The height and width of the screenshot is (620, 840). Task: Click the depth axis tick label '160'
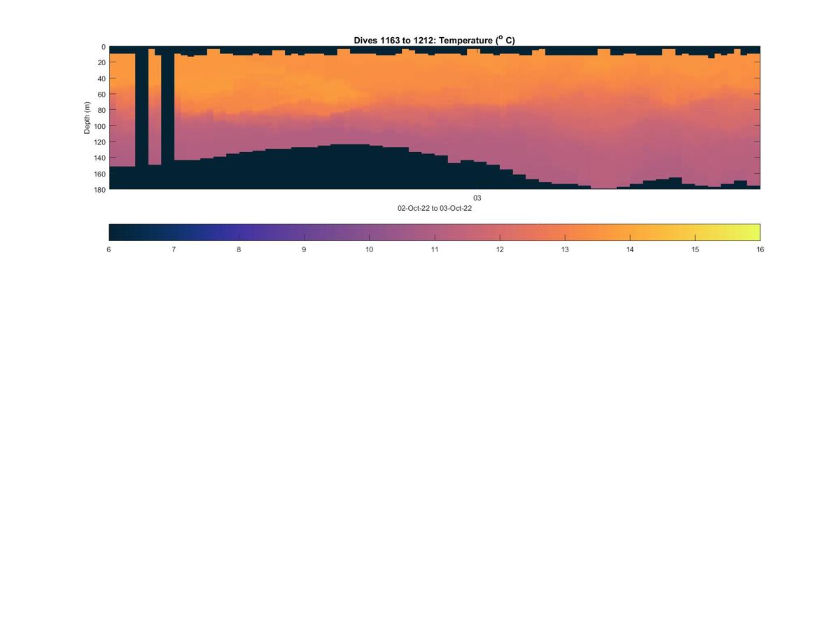[x=99, y=174]
